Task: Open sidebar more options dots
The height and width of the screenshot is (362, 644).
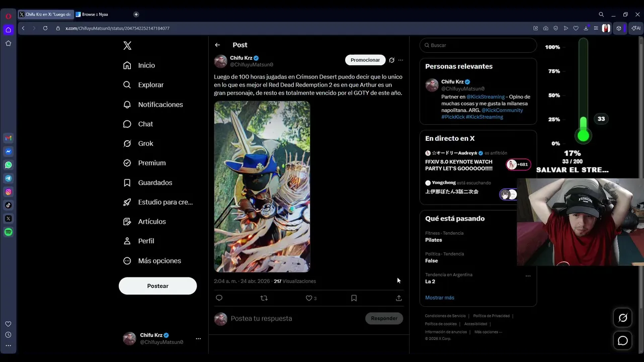Action: pyautogui.click(x=8, y=345)
